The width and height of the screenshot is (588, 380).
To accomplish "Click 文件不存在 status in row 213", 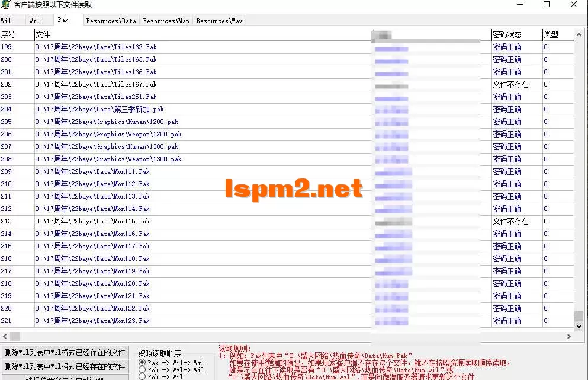I will (510, 221).
